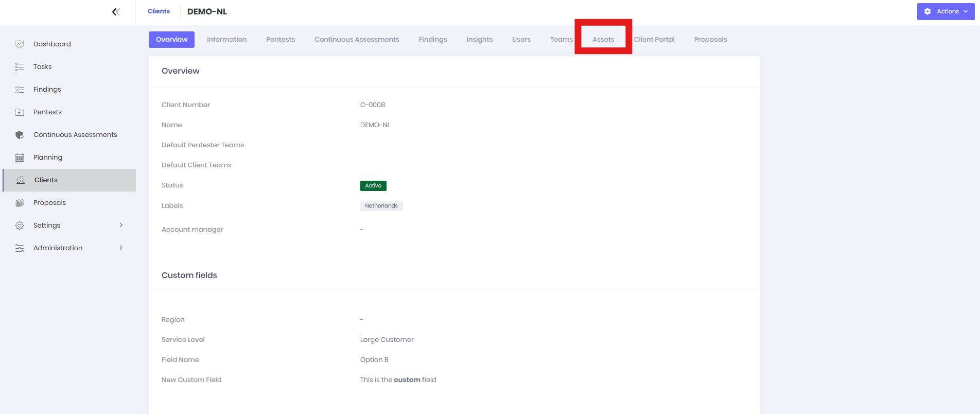Click the Dashboard chart icon

20,44
